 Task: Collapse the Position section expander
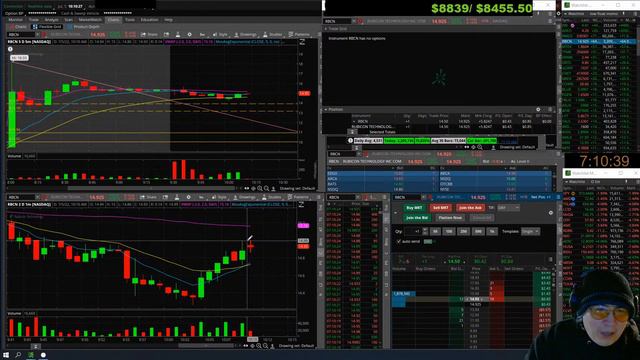(326, 109)
